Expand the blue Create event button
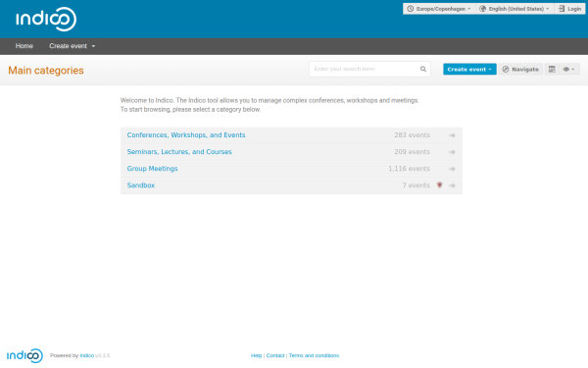 tap(469, 69)
